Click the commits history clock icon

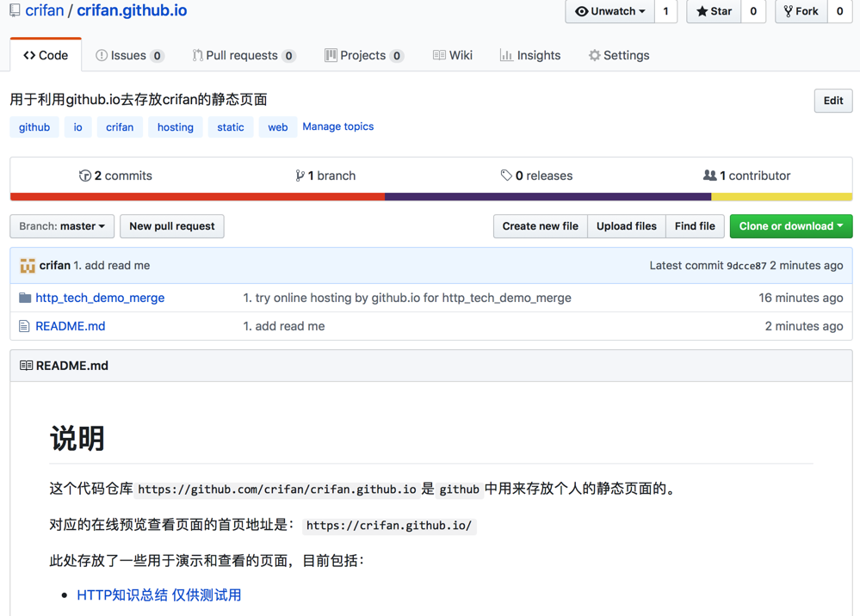[84, 176]
